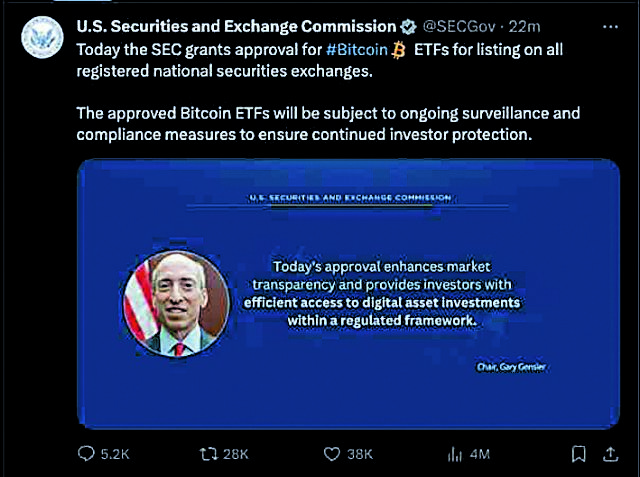Click the share upload icon

point(611,454)
